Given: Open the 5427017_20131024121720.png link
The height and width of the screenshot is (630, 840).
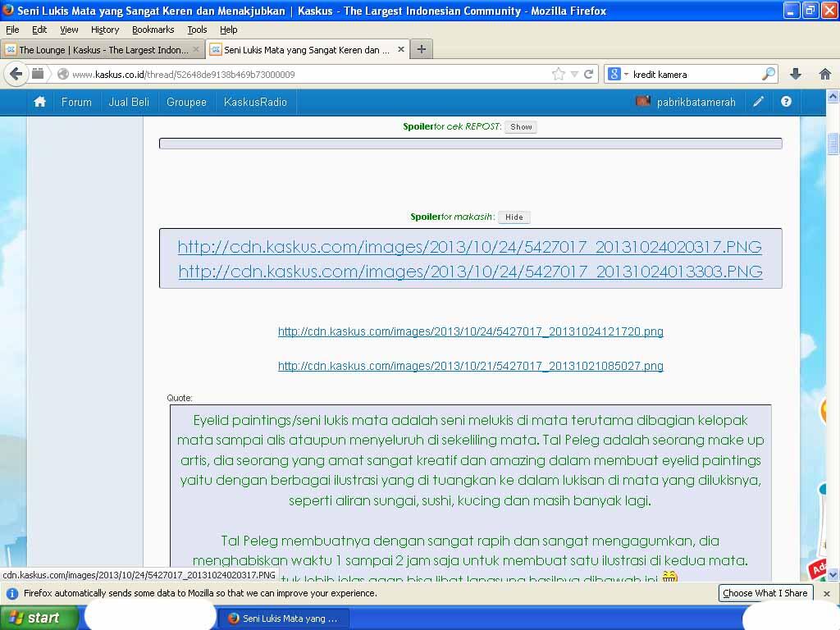Looking at the screenshot, I should pos(470,331).
